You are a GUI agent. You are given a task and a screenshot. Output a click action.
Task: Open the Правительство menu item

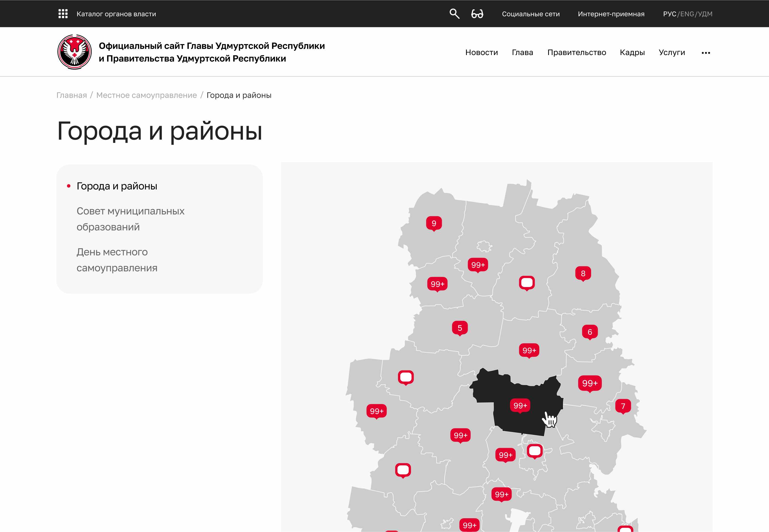coord(576,52)
